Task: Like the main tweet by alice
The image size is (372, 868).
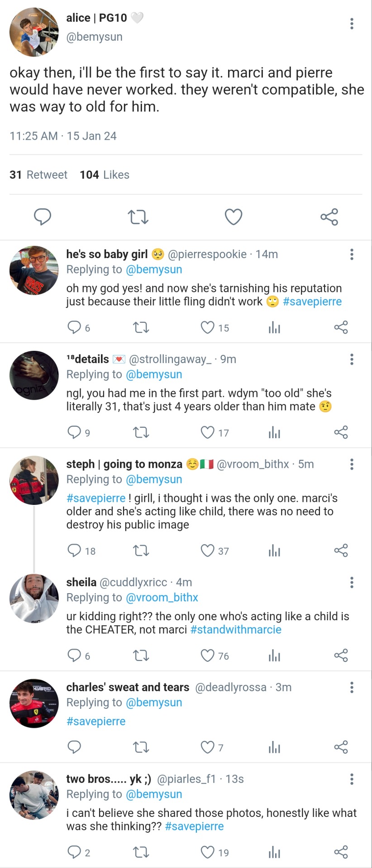Action: pyautogui.click(x=234, y=217)
